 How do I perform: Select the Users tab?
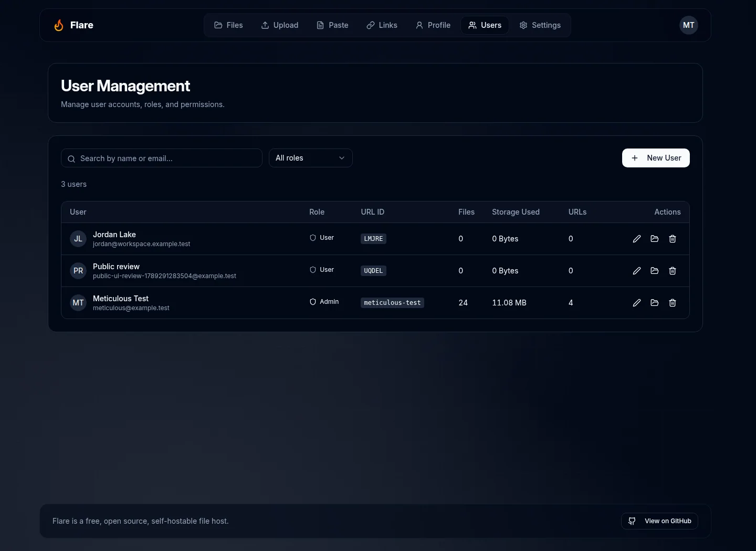click(x=485, y=25)
